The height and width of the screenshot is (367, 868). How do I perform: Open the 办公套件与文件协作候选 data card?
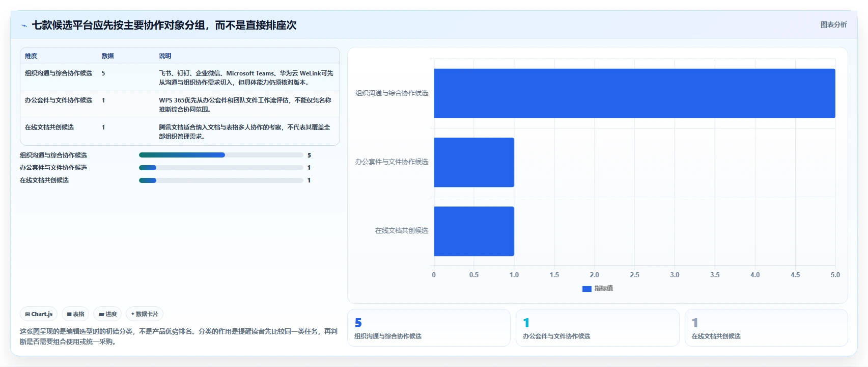[598, 328]
